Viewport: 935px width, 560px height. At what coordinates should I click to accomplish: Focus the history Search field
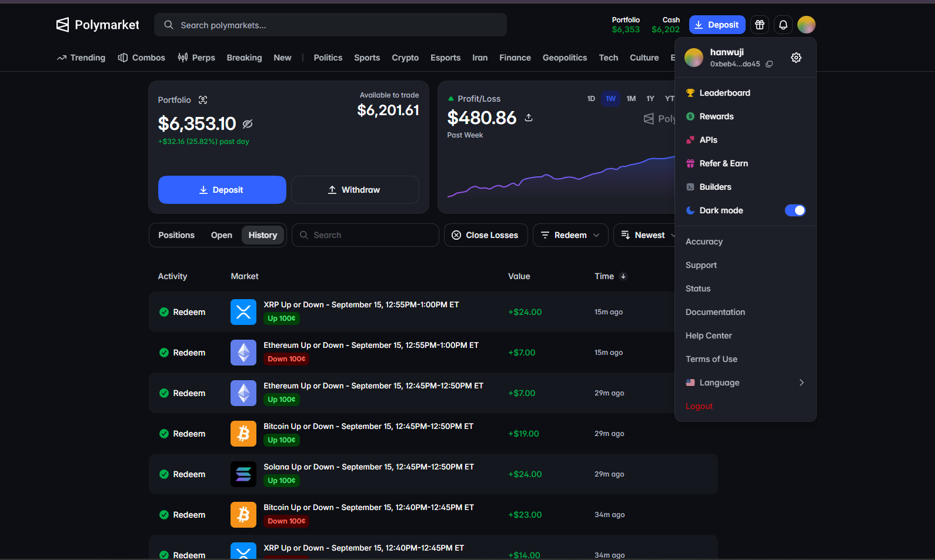(x=365, y=235)
